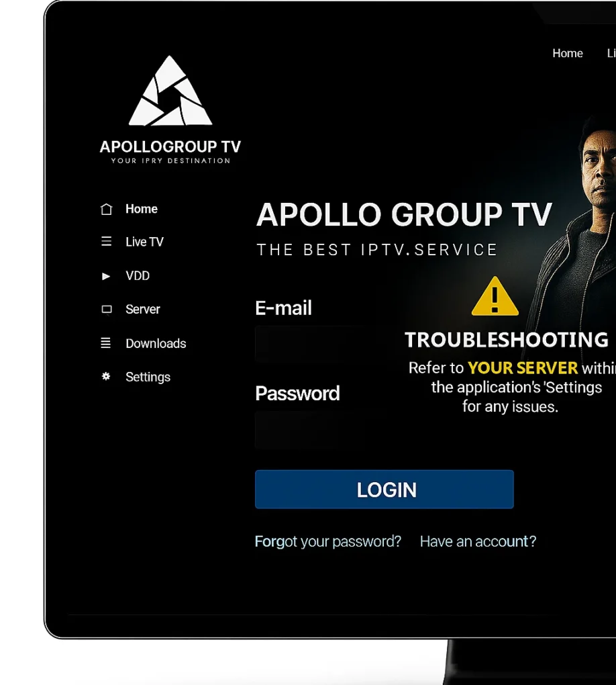Click the yellow warning triangle icon

pyautogui.click(x=495, y=296)
